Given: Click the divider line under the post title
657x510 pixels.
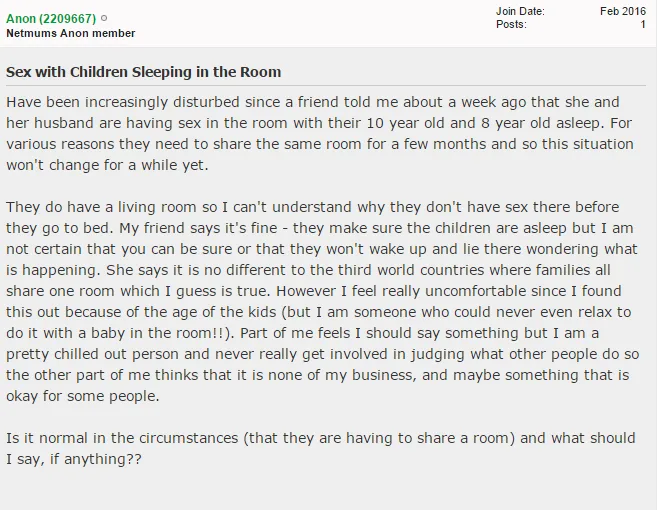Looking at the screenshot, I should [x=326, y=85].
